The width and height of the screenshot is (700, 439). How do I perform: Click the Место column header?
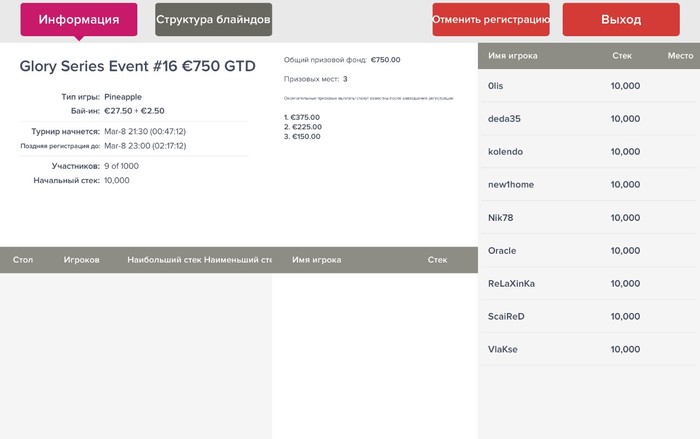(x=680, y=56)
